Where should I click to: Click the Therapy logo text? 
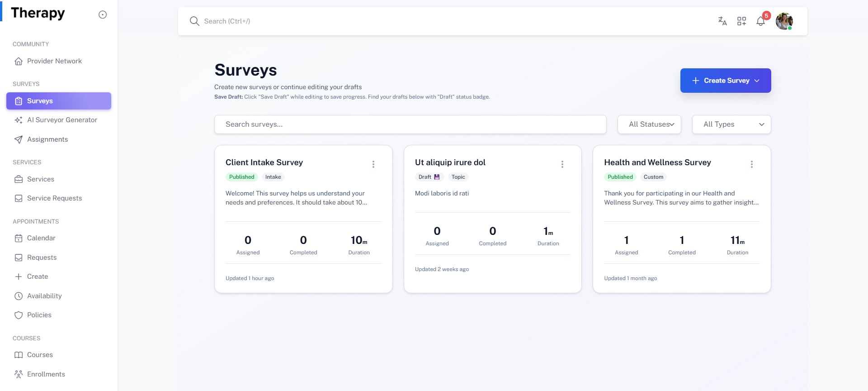(38, 13)
